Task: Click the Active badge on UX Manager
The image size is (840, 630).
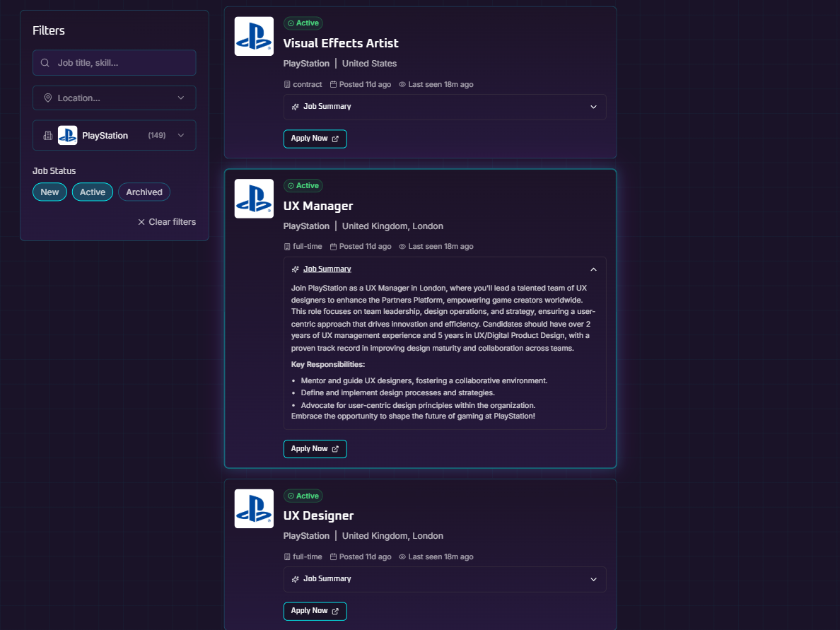Action: click(x=303, y=185)
